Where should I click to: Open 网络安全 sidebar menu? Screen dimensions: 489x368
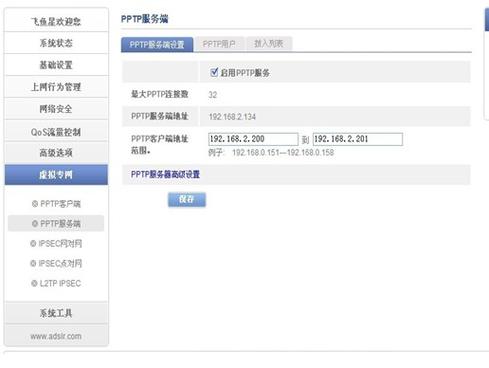(x=56, y=109)
